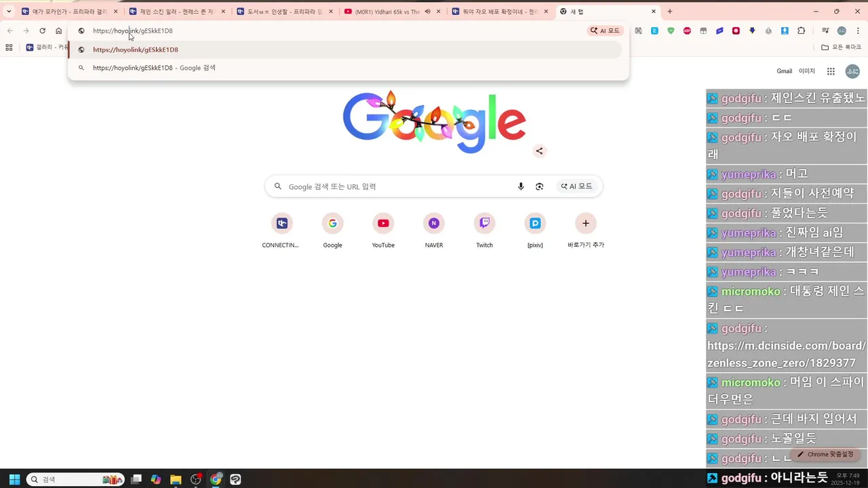This screenshot has width=868, height=488.
Task: Switch to the 도서ㅂㅈ 인생팔 tab
Action: [285, 12]
